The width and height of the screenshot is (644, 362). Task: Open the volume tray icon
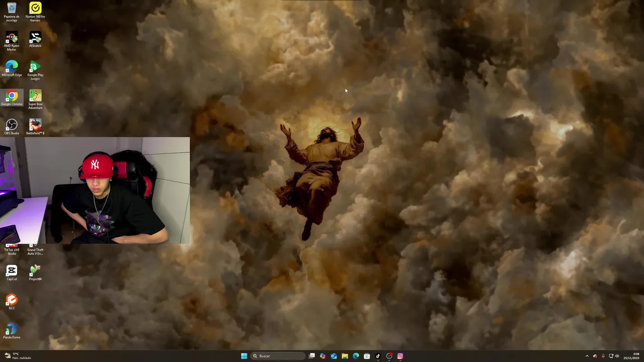tap(617, 356)
